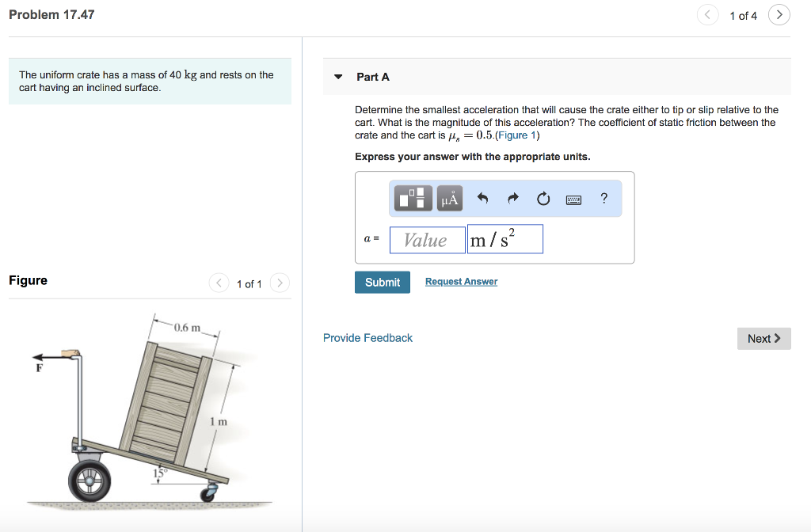Click the previous-item chevron near 1 of 4

[707, 14]
